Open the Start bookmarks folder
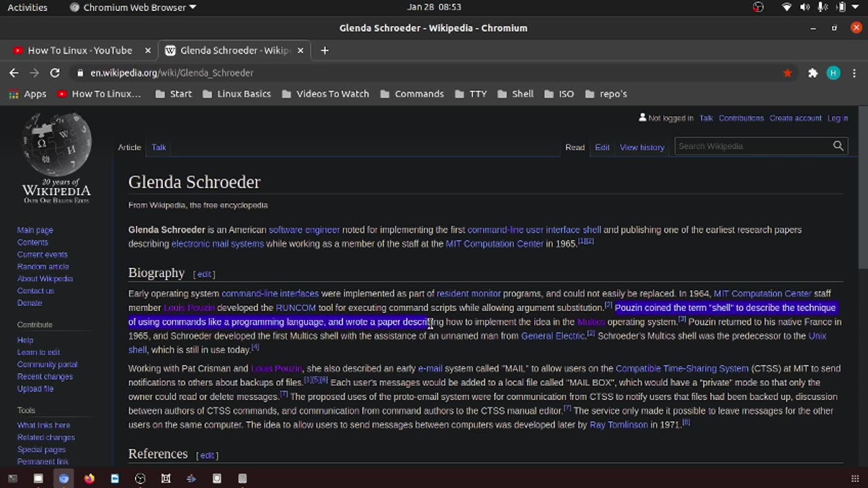868x488 pixels. coord(174,94)
